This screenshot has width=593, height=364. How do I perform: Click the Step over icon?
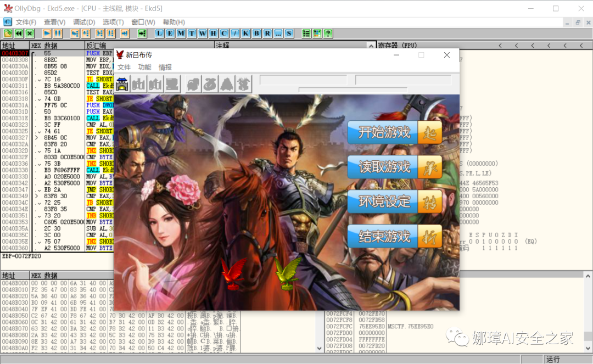86,33
